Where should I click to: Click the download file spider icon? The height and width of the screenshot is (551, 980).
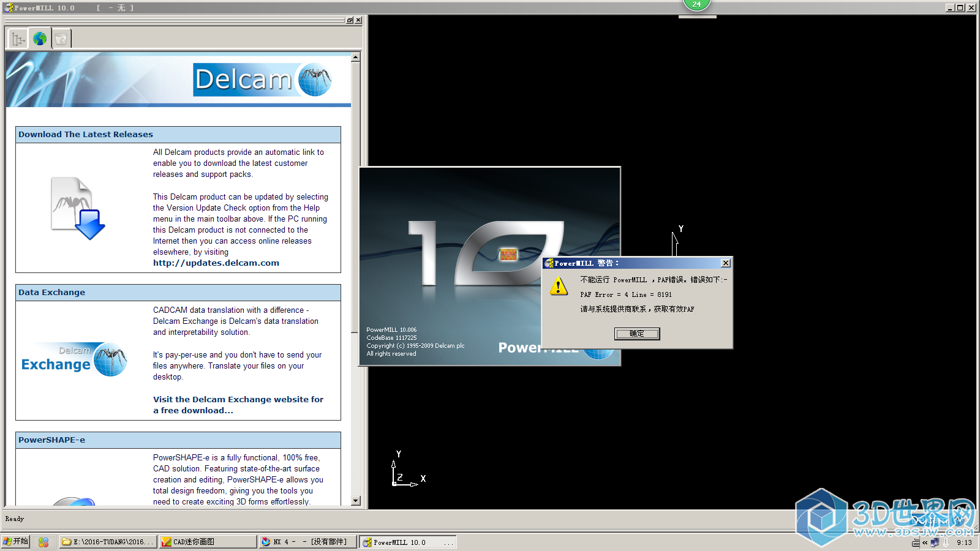point(78,208)
